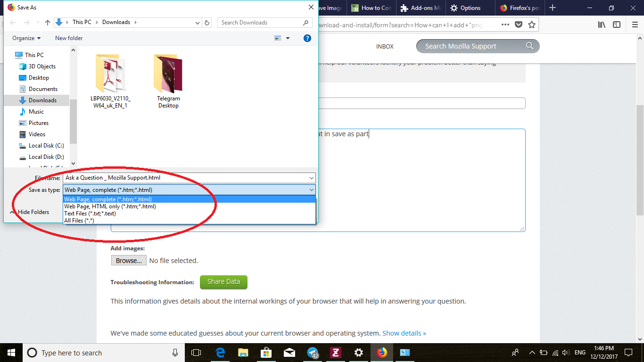The image size is (644, 362).
Task: Switch to the Options tab
Action: pyautogui.click(x=470, y=8)
